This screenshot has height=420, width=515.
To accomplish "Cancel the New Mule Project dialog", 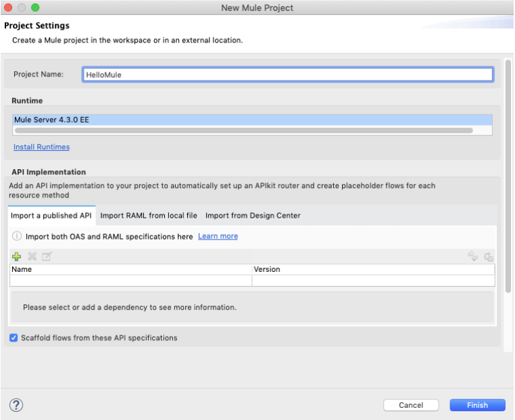I will tap(411, 405).
